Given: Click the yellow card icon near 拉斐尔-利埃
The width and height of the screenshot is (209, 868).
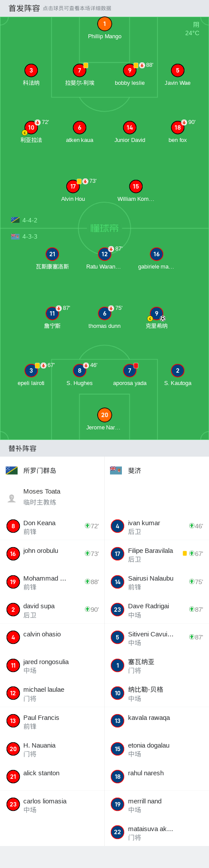Looking at the screenshot, I should click(86, 65).
